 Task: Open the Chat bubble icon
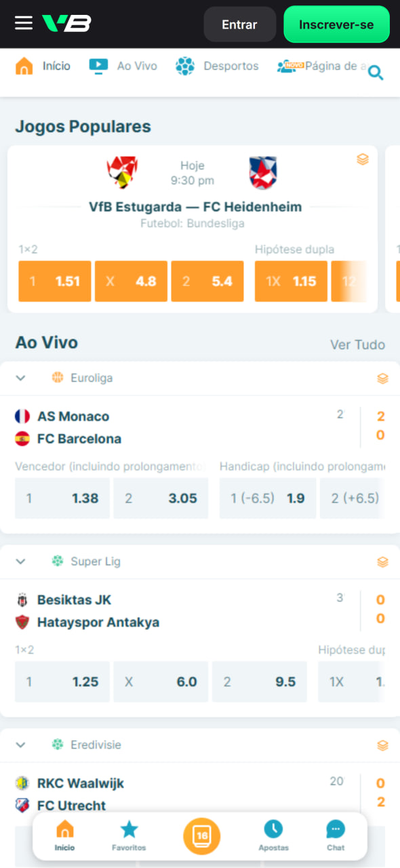(335, 829)
